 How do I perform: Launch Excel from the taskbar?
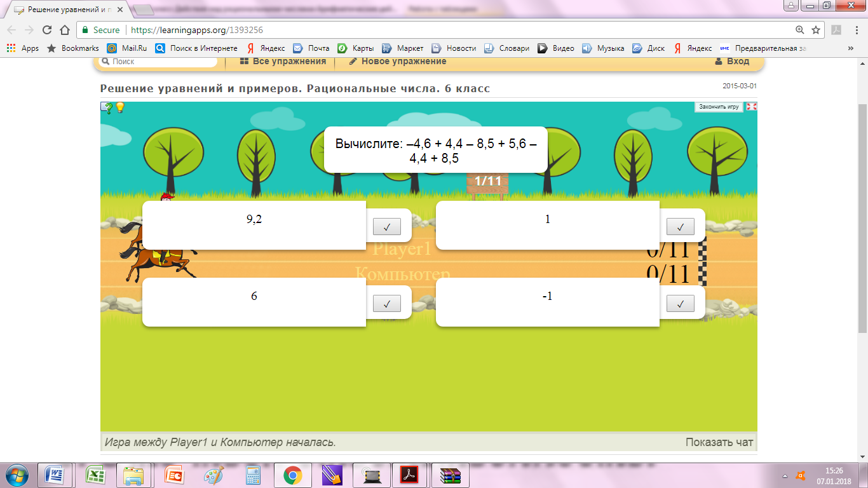point(95,475)
